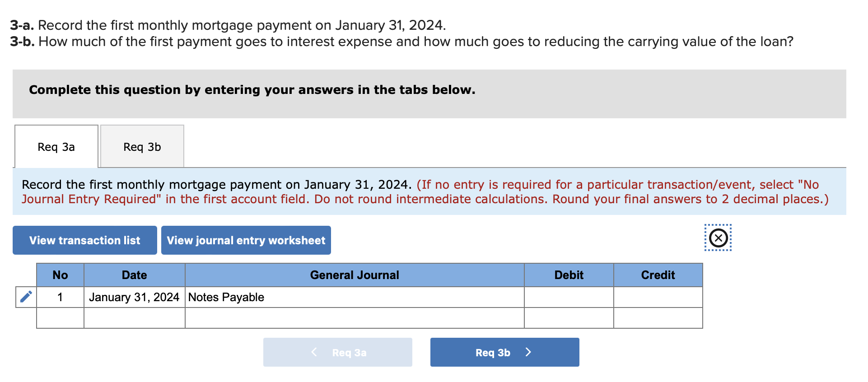Screen dimensions: 868x382
Task: Click the Req 3b navigation button
Action: [504, 352]
